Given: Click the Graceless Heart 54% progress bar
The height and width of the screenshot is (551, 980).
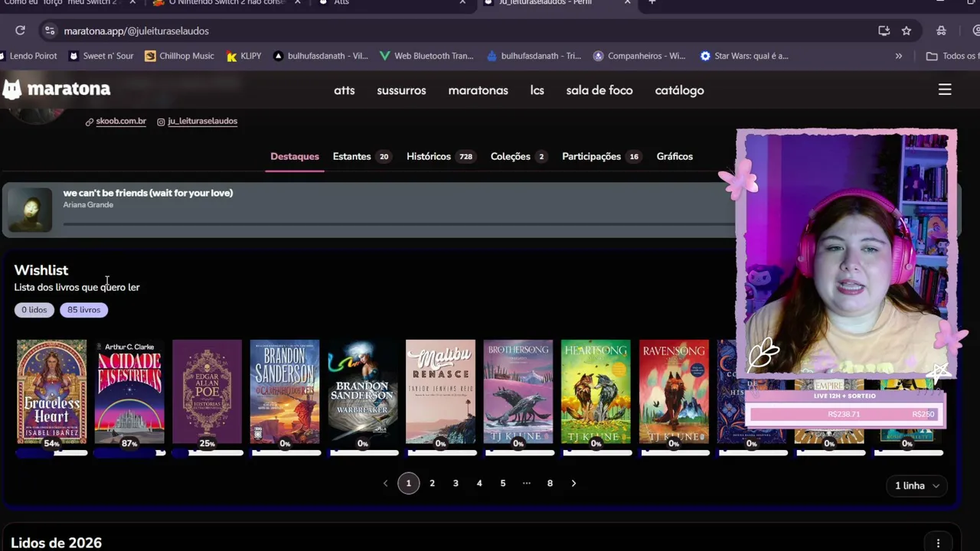Looking at the screenshot, I should coord(51,453).
